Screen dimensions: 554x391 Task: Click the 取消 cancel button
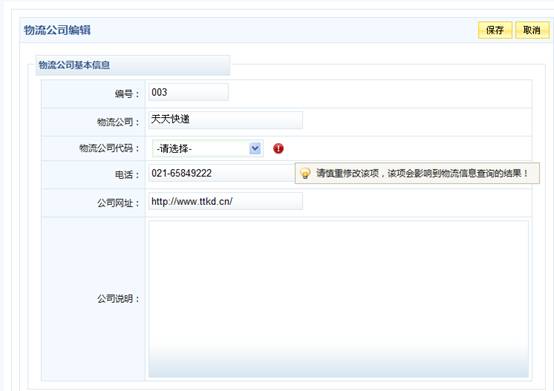(532, 30)
